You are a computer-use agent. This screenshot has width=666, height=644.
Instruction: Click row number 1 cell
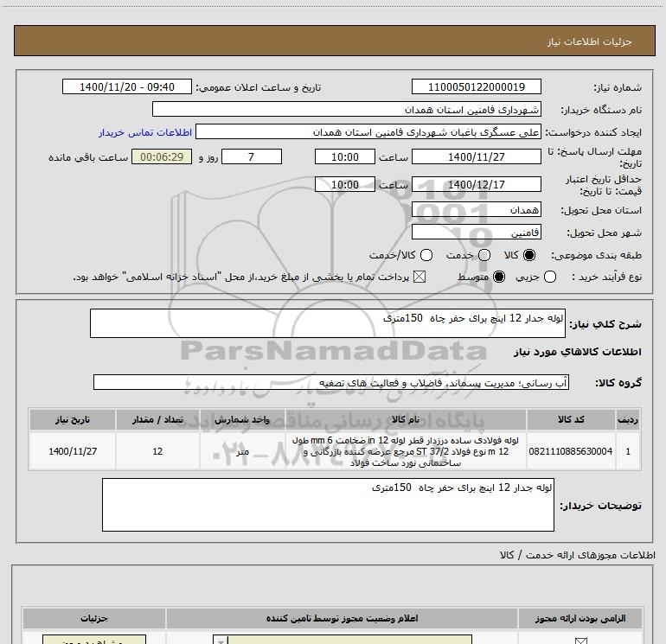pyautogui.click(x=628, y=451)
